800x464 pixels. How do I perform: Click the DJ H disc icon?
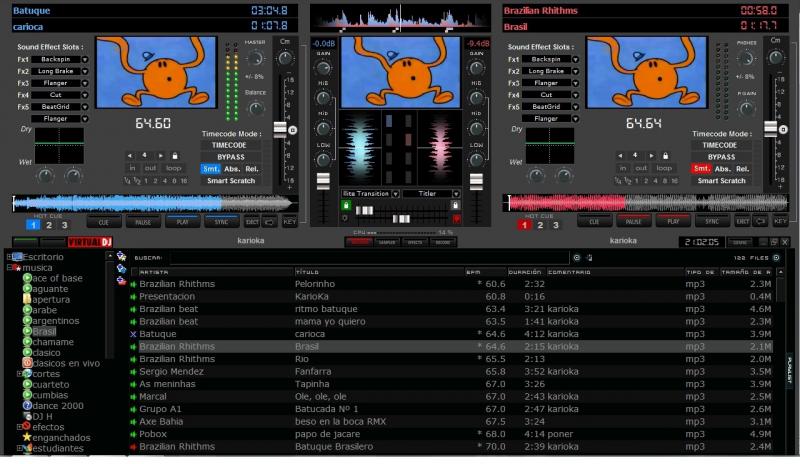[28, 416]
